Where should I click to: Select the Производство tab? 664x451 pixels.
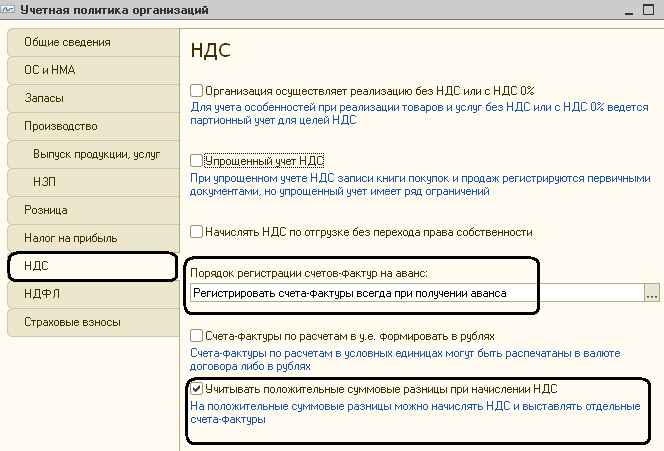pyautogui.click(x=93, y=126)
